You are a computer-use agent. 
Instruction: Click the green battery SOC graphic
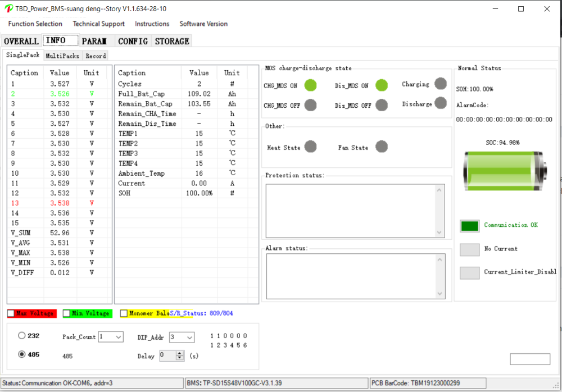pyautogui.click(x=505, y=171)
